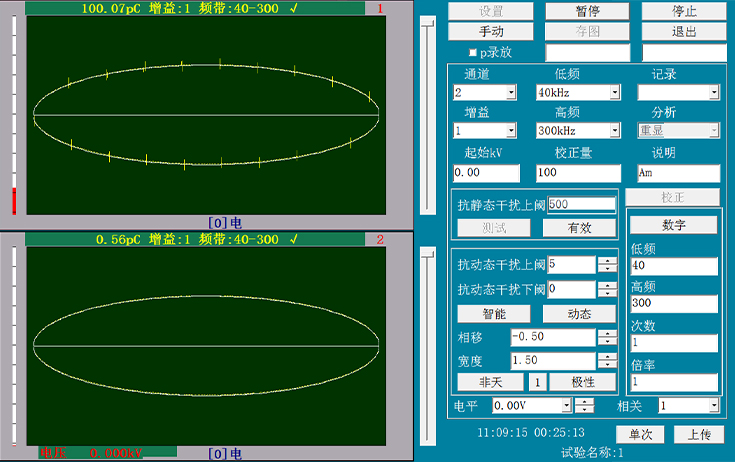Toggle the 极性 polarity button
735x462 pixels.
coord(579,382)
